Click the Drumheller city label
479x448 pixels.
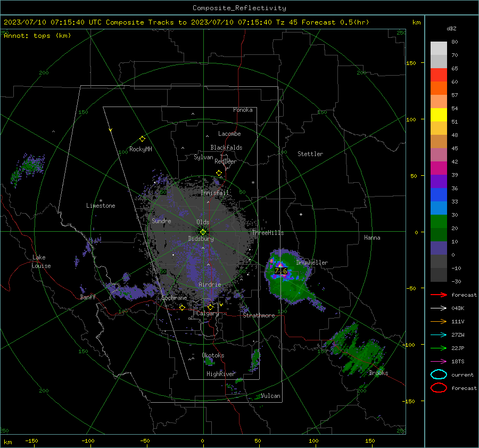(x=312, y=263)
